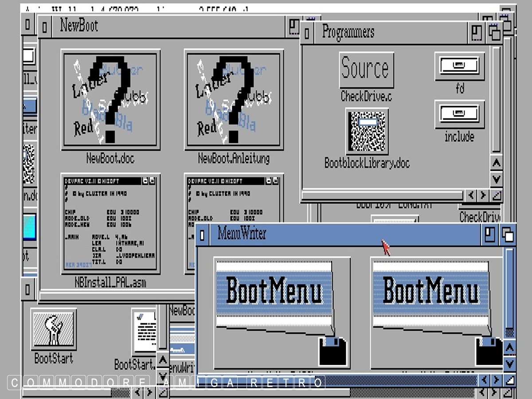Open the BootblockLibrary.doc file icon
This screenshot has width=532, height=399.
click(367, 132)
